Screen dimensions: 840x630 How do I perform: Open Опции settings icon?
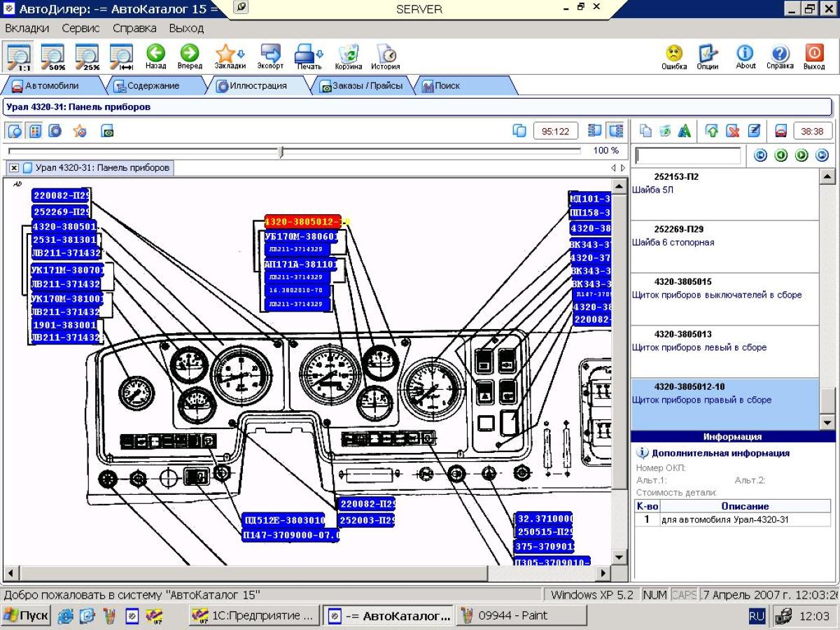(x=708, y=56)
